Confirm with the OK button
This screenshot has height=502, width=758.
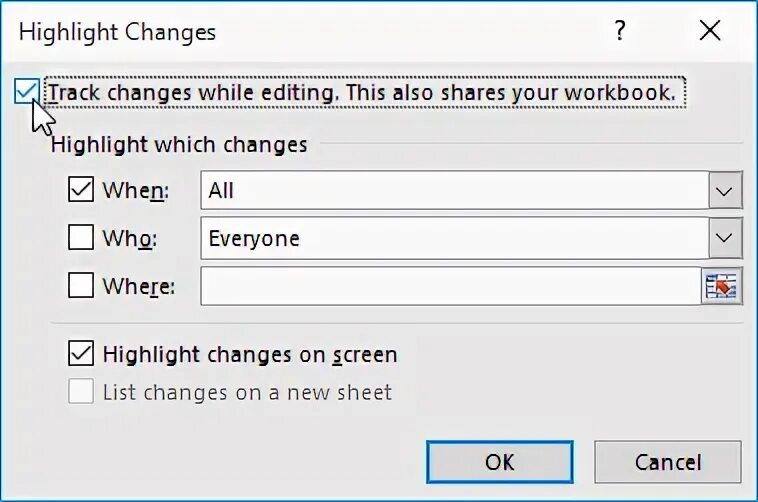pos(500,462)
